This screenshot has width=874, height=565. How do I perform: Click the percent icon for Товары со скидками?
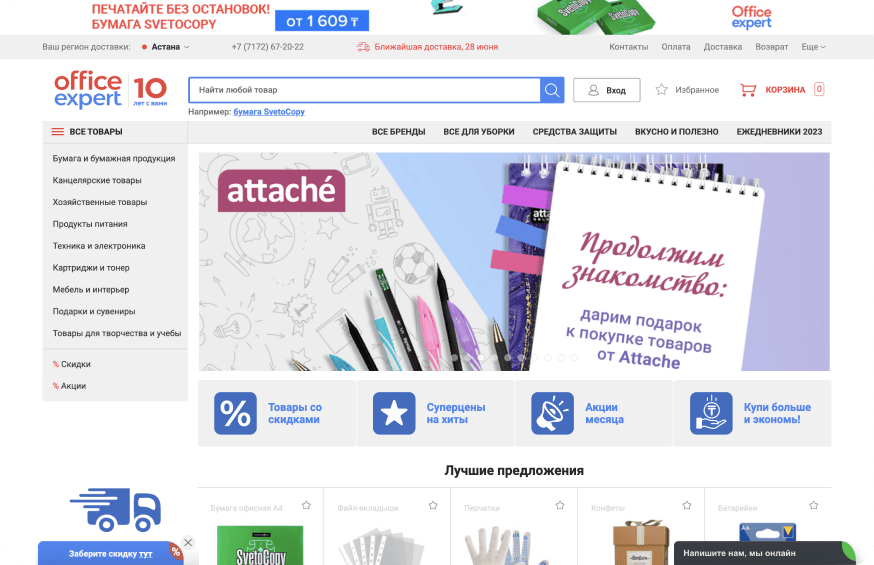pos(235,413)
